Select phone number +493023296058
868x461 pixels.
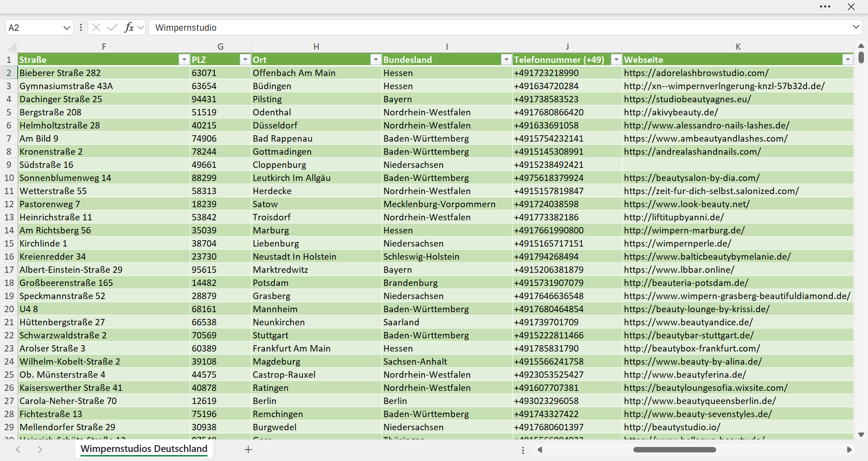click(x=567, y=401)
